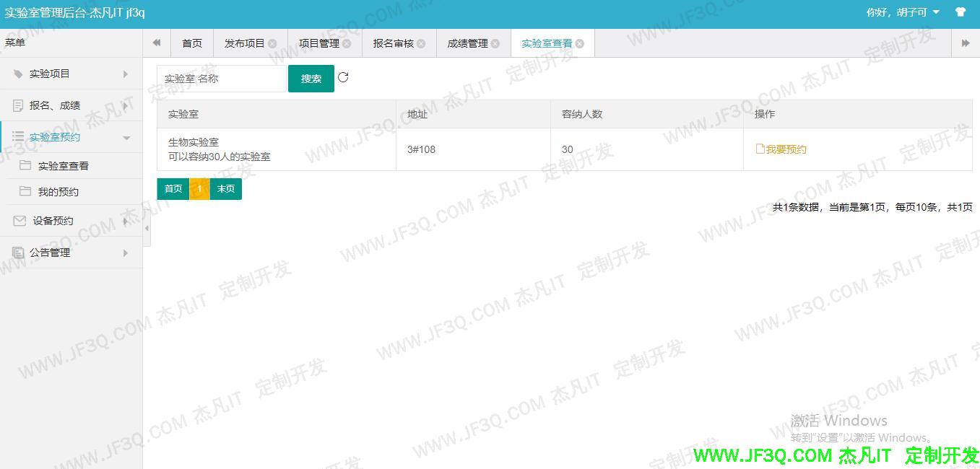This screenshot has height=469, width=980.
Task: Expand the 实验项目 menu
Action: [x=71, y=74]
